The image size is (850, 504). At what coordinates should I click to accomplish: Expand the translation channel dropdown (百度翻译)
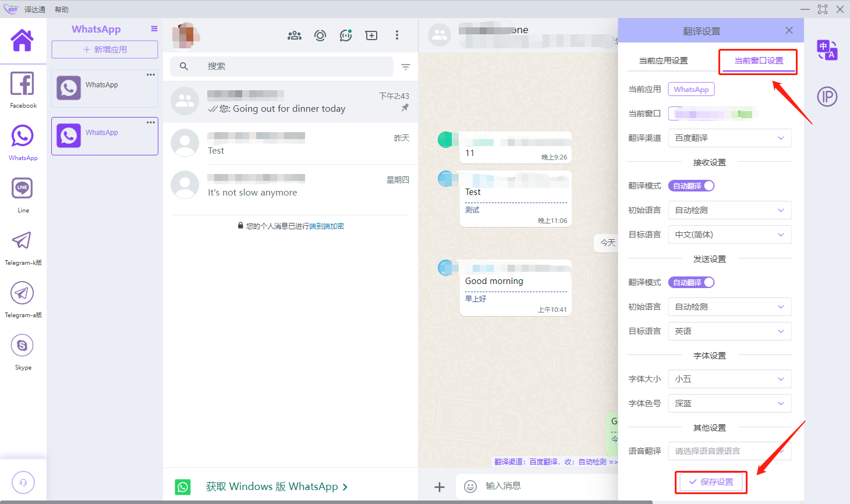tap(729, 138)
